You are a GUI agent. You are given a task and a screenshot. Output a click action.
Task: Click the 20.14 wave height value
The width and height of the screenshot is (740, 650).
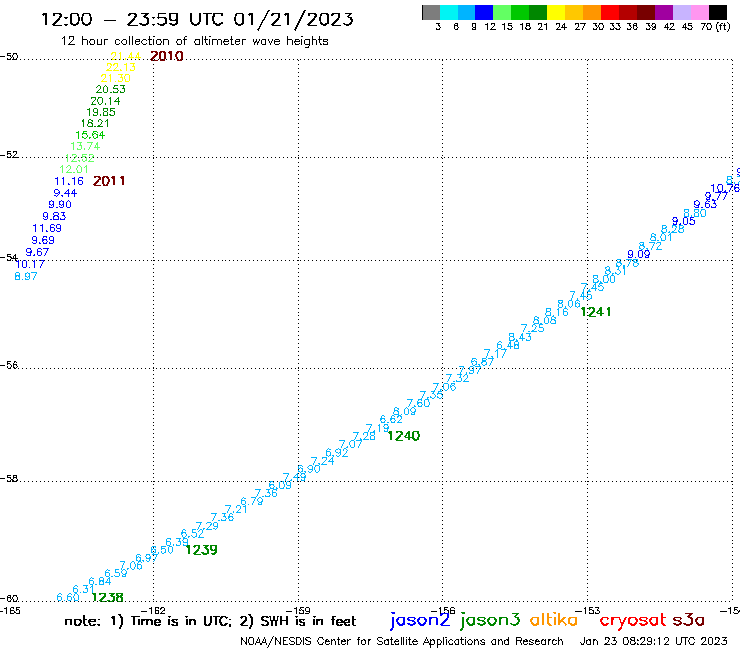tap(105, 101)
